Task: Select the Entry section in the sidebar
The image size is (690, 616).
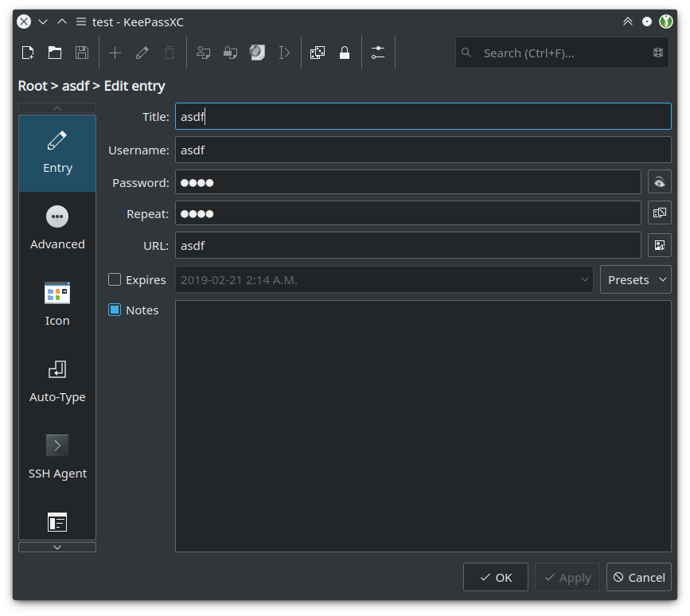Action: click(57, 153)
